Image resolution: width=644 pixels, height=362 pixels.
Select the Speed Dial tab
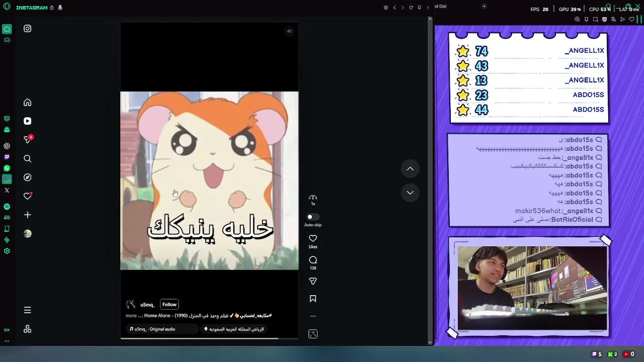[440, 6]
